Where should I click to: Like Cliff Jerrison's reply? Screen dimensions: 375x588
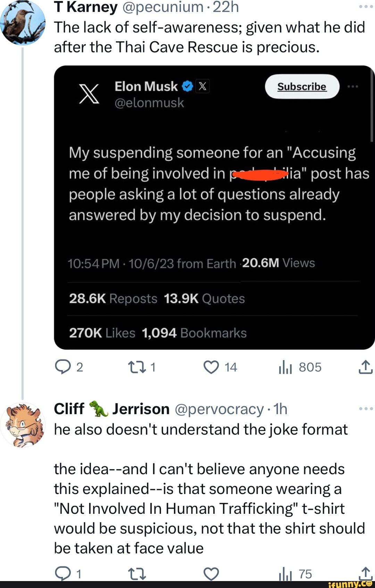[212, 574]
